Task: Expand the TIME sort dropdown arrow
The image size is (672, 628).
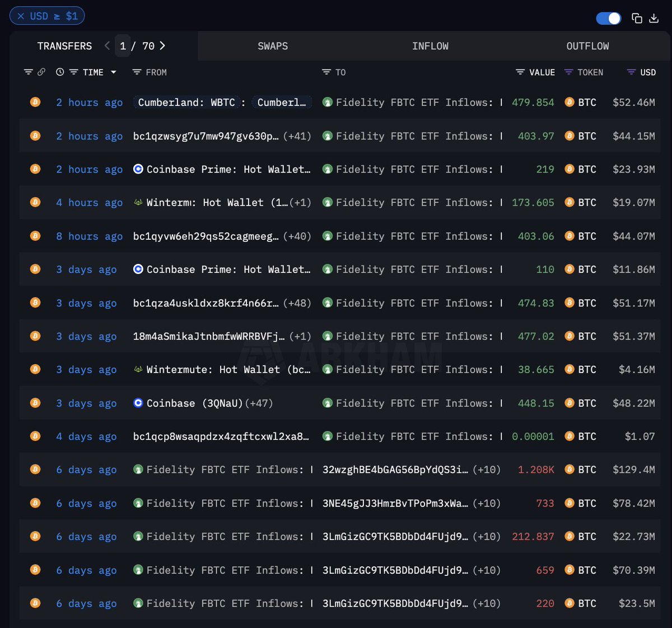Action: [x=114, y=72]
